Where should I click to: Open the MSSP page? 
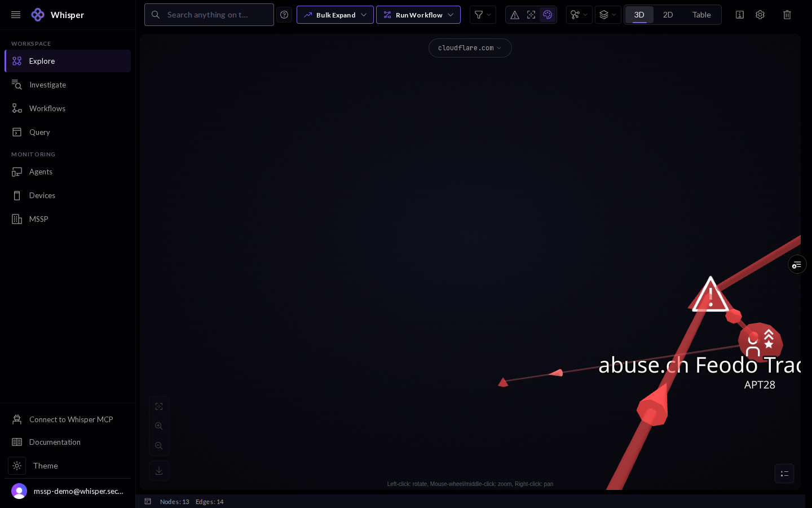point(68,219)
